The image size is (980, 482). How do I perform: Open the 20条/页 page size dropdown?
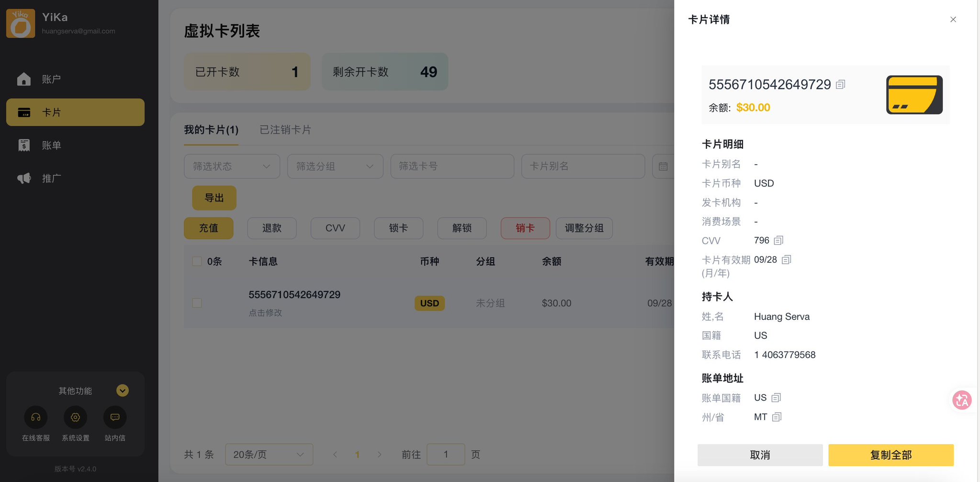pos(269,454)
